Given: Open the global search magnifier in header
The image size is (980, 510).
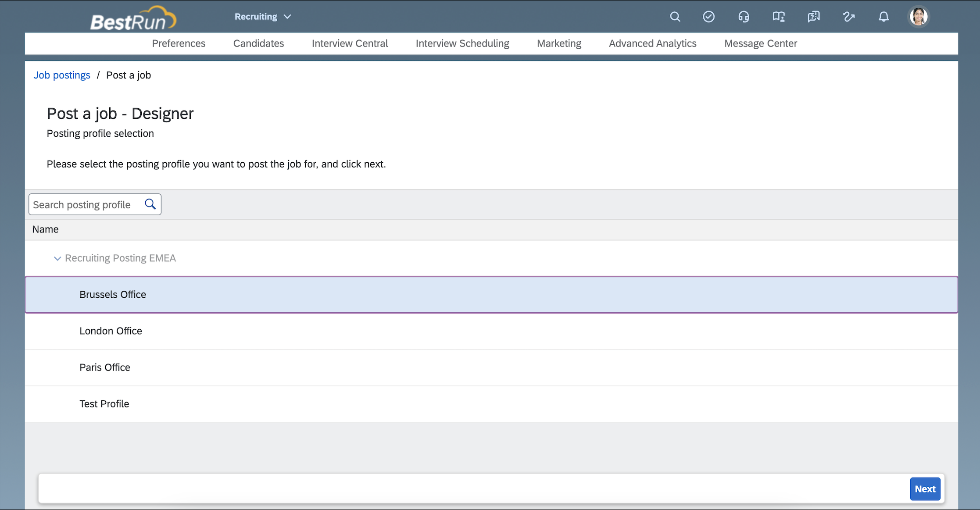Looking at the screenshot, I should point(675,17).
